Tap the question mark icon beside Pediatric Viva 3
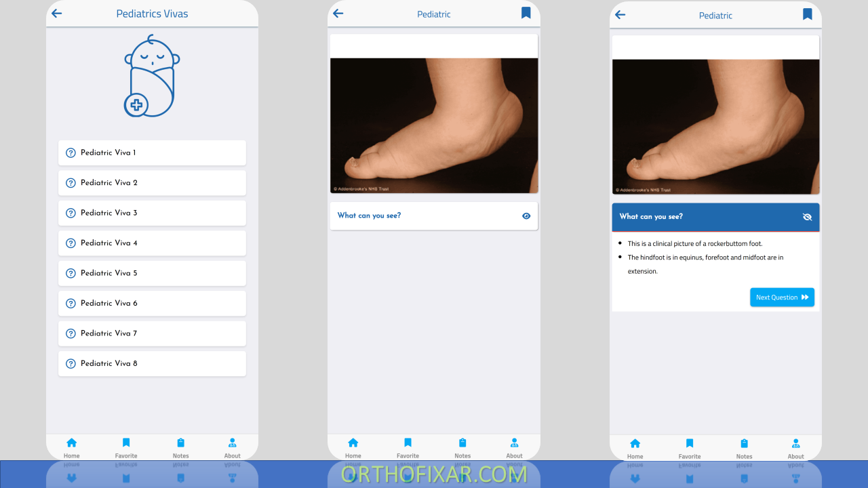868x488 pixels. [71, 212]
